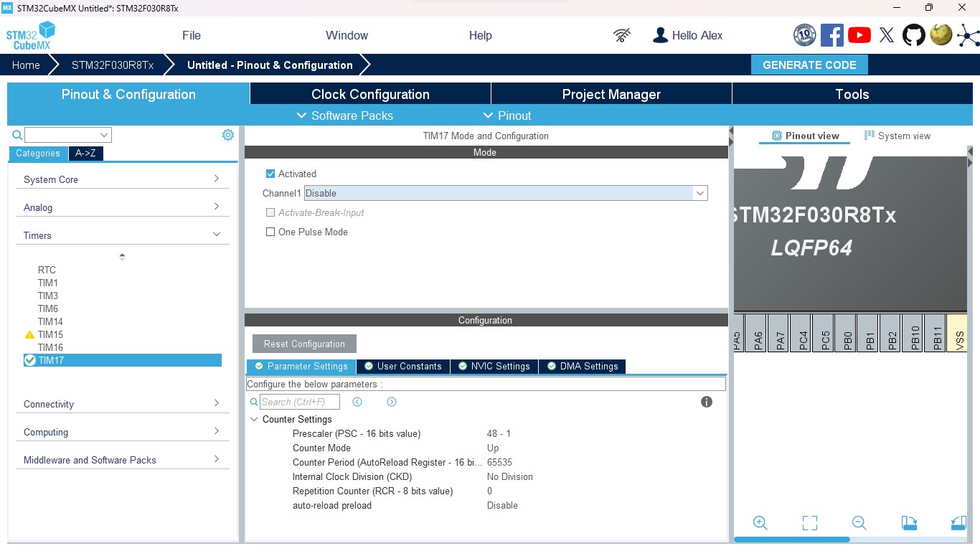Open the Software Packs dropdown menu
Viewport: 980px width, 551px height.
345,116
